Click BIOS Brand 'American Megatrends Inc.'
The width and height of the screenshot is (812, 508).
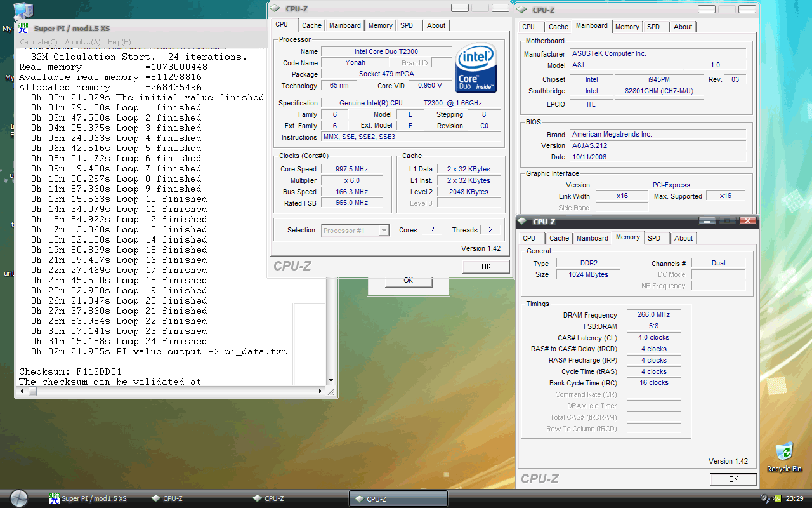[x=658, y=135]
